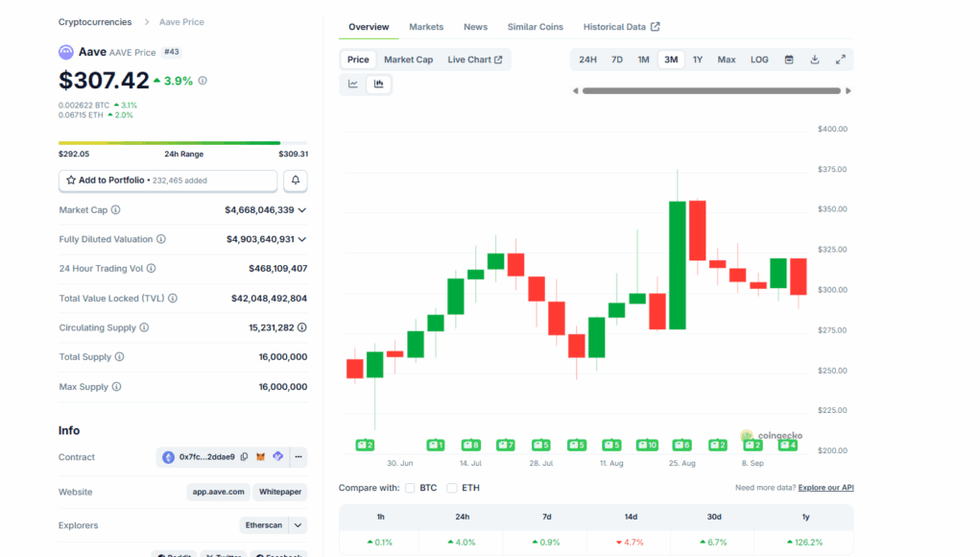Go to the Cryptocurrencies breadcrumb link
The image size is (980, 557).
click(x=95, y=22)
